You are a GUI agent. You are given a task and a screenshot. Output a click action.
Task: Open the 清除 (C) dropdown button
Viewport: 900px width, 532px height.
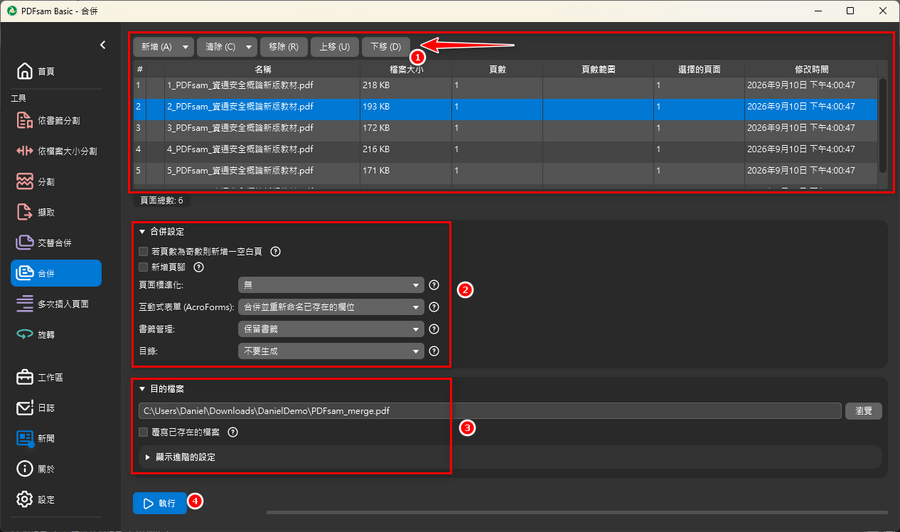[227, 46]
